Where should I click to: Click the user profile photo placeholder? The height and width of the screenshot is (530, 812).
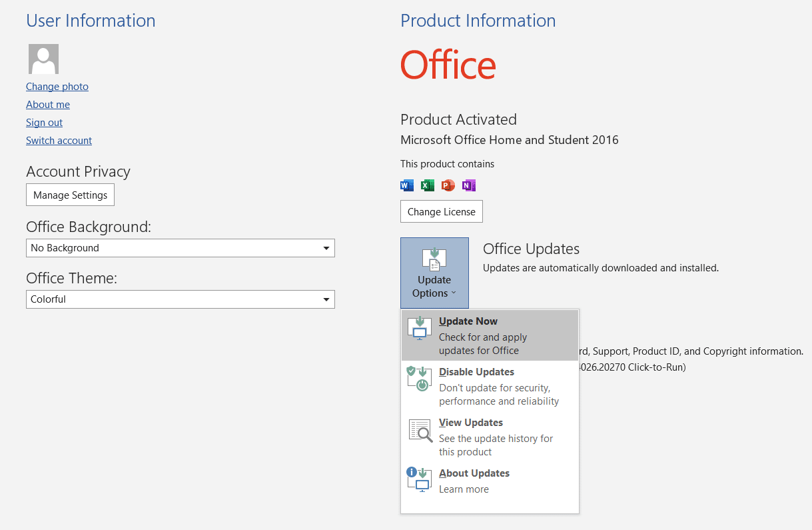point(43,59)
